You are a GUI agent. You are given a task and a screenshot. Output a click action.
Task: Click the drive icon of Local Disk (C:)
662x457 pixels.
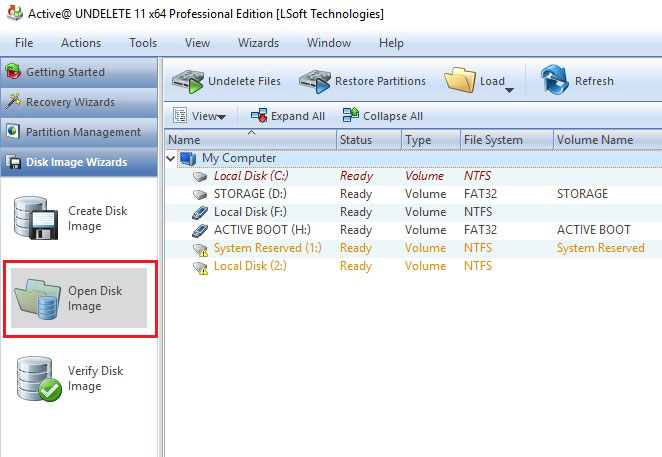[x=200, y=177]
